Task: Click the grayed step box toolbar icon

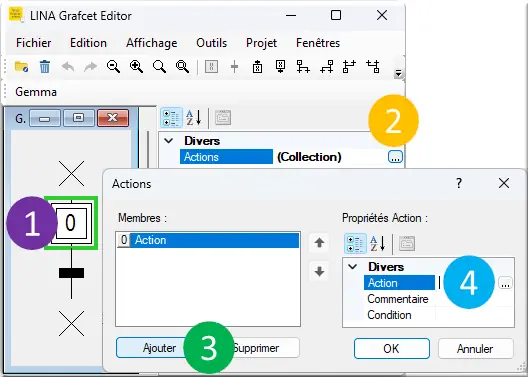Action: tap(211, 67)
